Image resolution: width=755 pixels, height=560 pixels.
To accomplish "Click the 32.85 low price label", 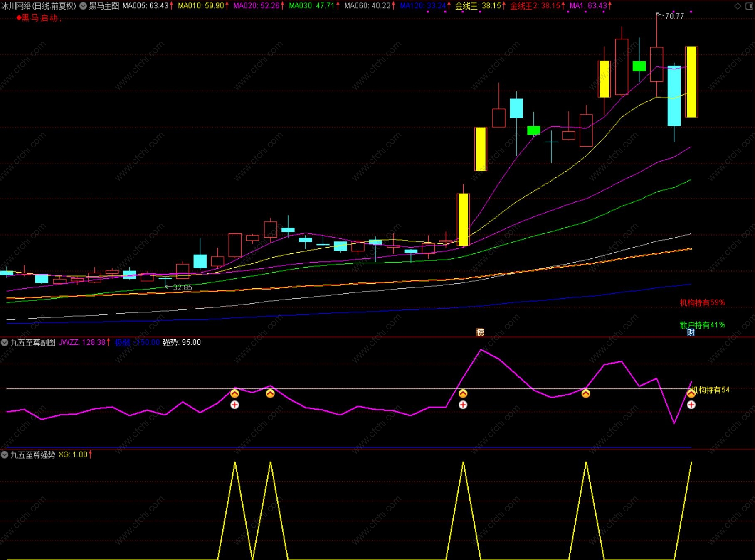I will pos(183,287).
